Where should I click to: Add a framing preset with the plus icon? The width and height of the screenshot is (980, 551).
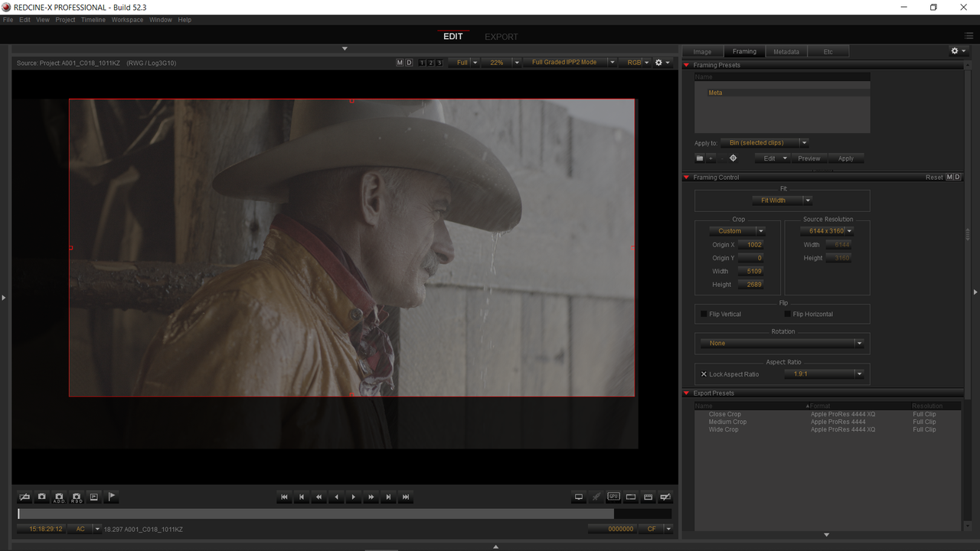710,158
